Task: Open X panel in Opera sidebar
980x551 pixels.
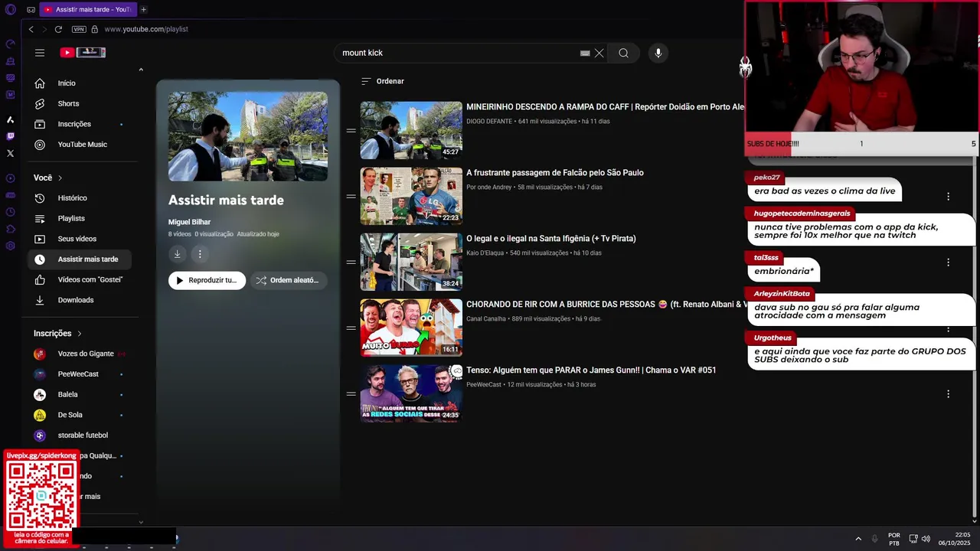Action: 10,153
